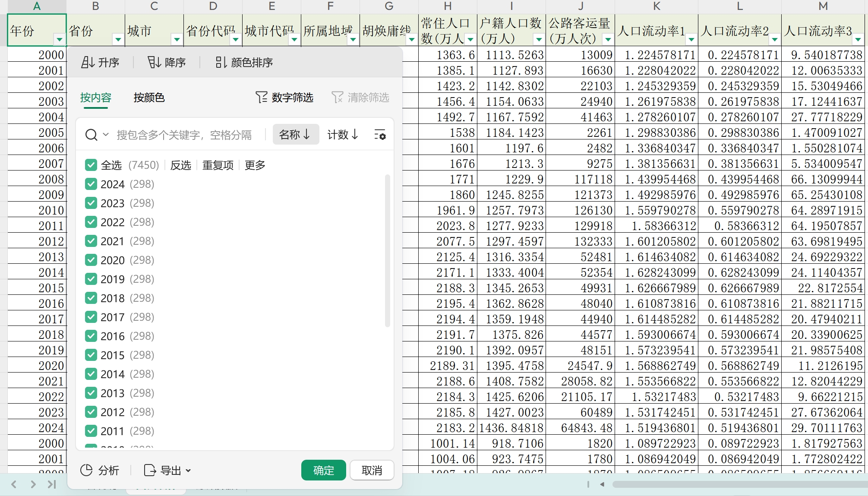Switch to the by color (按颜色) tab
The height and width of the screenshot is (496, 868).
[149, 98]
